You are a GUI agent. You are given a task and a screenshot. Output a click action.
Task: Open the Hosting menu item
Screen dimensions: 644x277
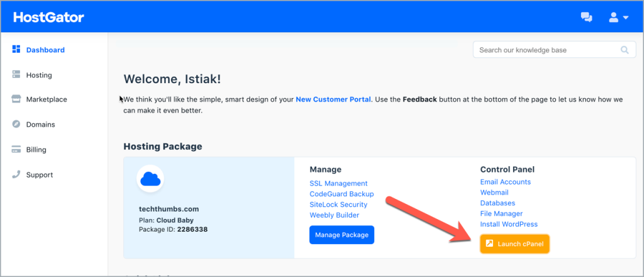[x=39, y=75]
